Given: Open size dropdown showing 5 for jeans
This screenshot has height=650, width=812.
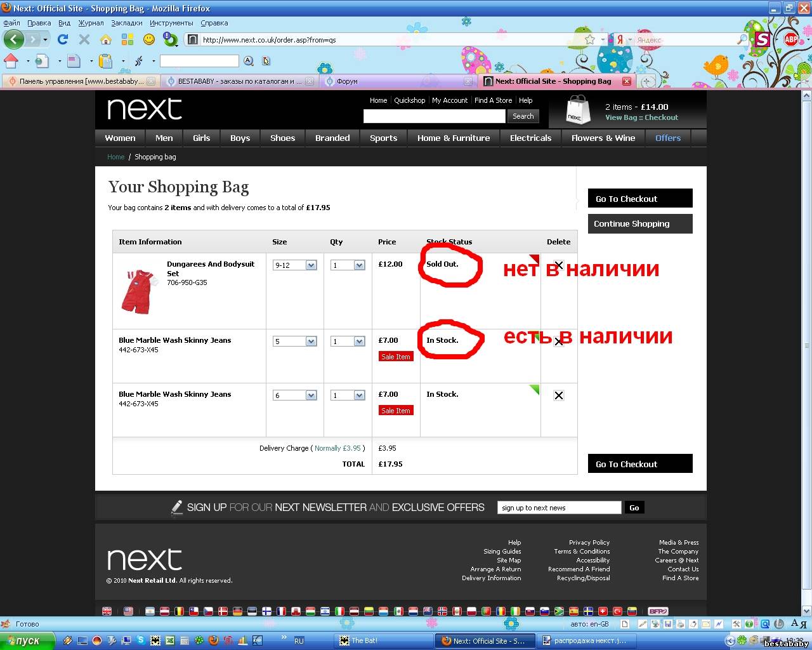Looking at the screenshot, I should (295, 342).
